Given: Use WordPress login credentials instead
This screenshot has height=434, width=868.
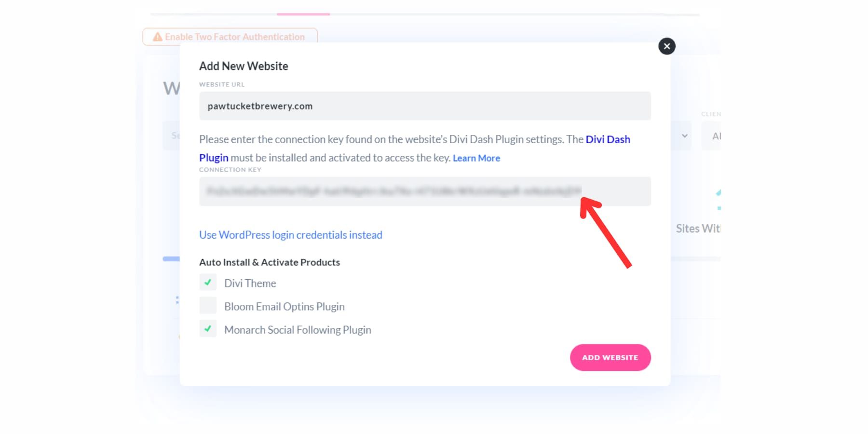Looking at the screenshot, I should coord(290,235).
